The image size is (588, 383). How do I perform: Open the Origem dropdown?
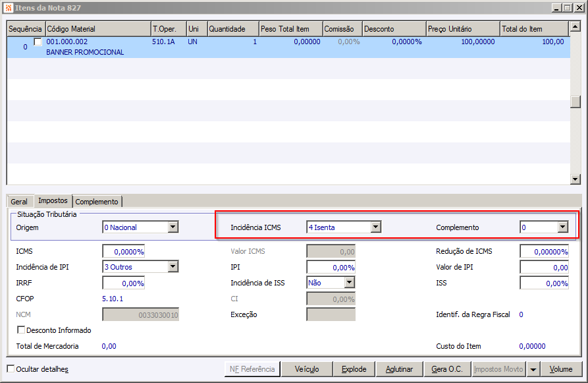pyautogui.click(x=173, y=227)
